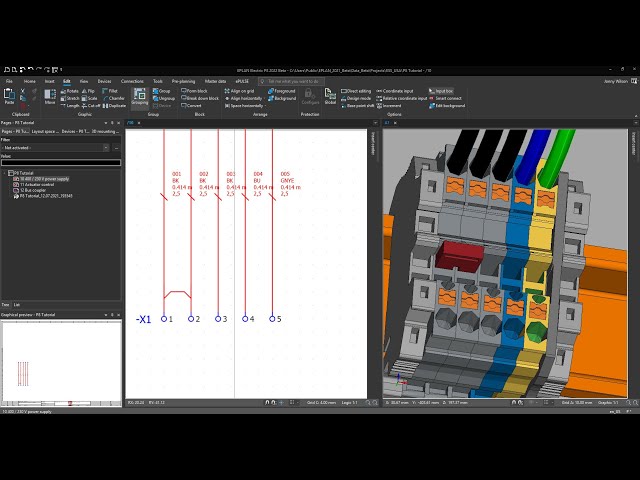
Task: Bring object to Foreground
Action: click(x=282, y=91)
